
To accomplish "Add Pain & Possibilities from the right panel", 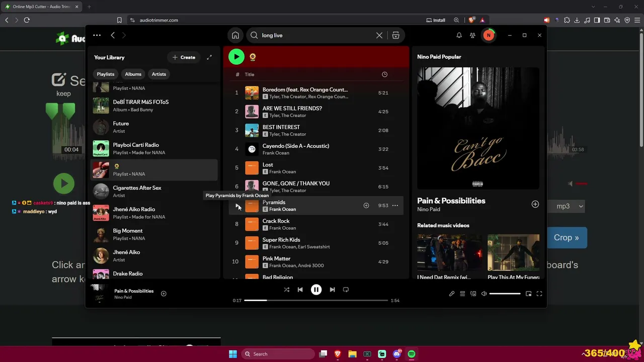I will 535,204.
